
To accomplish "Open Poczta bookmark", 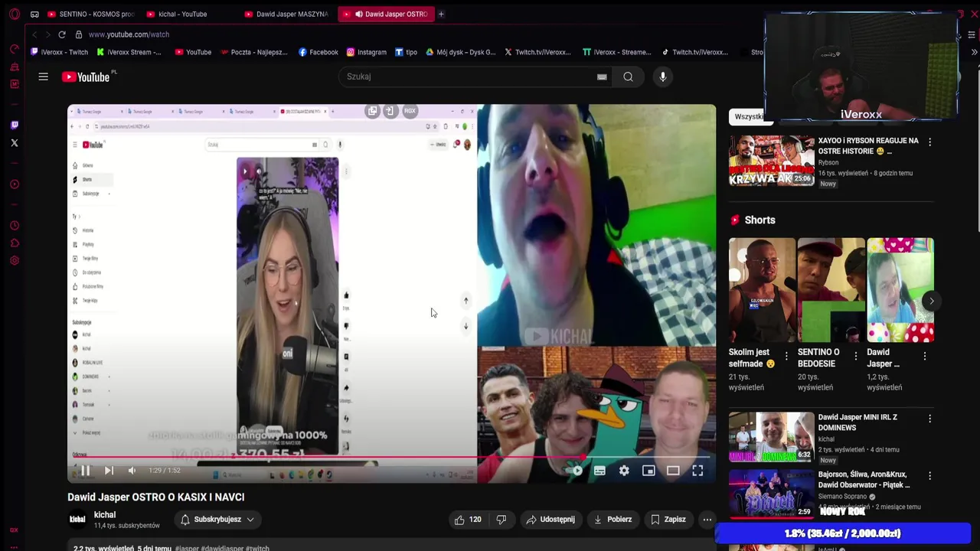I will point(254,52).
